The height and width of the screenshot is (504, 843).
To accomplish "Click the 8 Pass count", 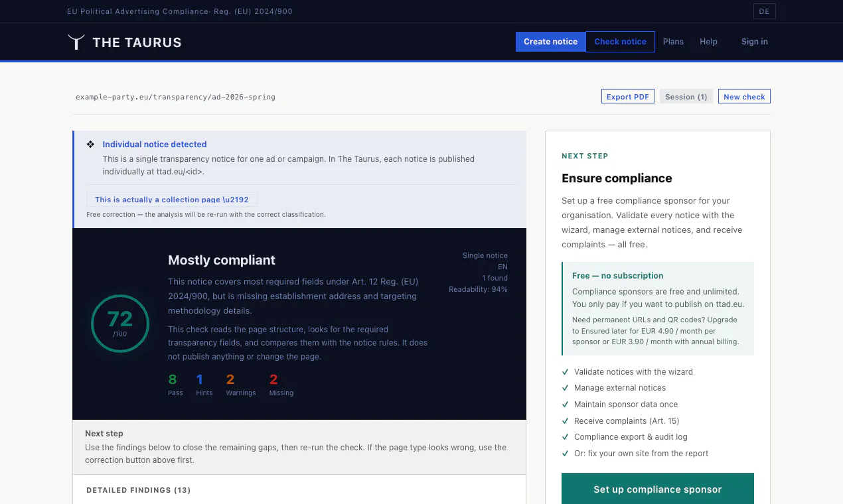I will [175, 385].
